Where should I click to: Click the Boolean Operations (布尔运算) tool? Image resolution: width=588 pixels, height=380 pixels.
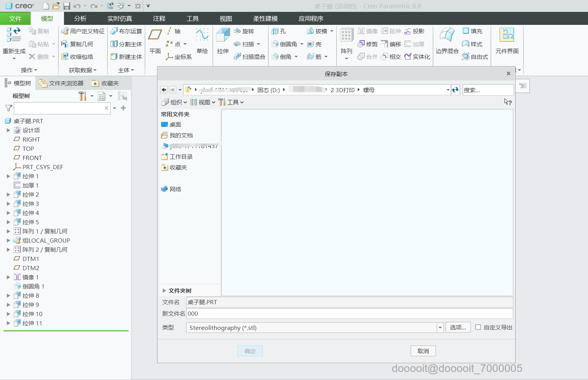pyautogui.click(x=126, y=31)
